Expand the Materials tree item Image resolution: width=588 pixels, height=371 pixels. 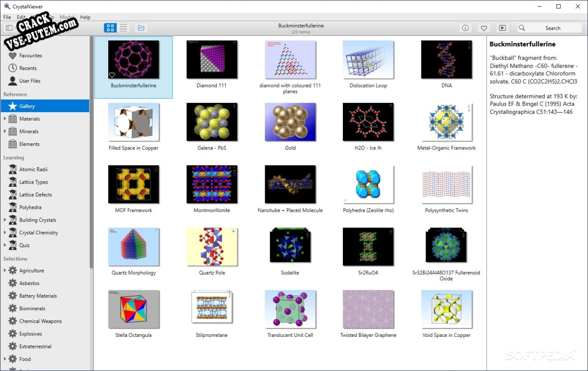tap(5, 119)
